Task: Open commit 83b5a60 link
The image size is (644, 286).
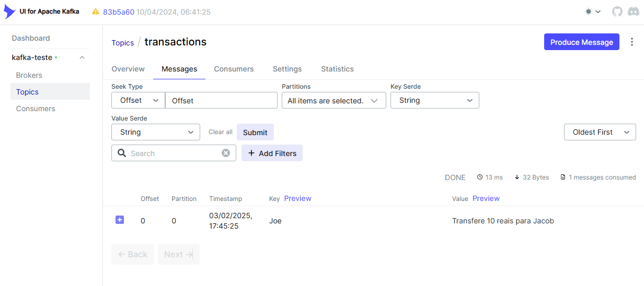Action: [x=119, y=11]
